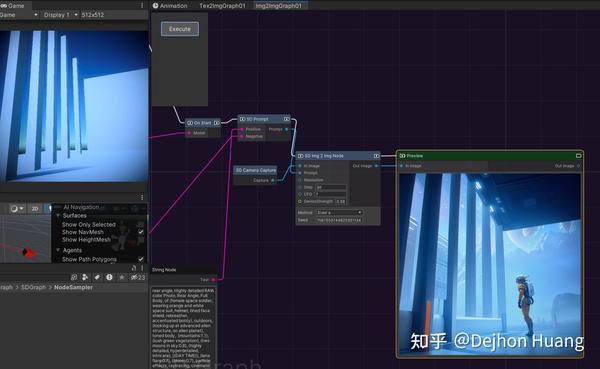Click the project panel favorites star icon
This screenshot has width=600, height=369.
122,277
